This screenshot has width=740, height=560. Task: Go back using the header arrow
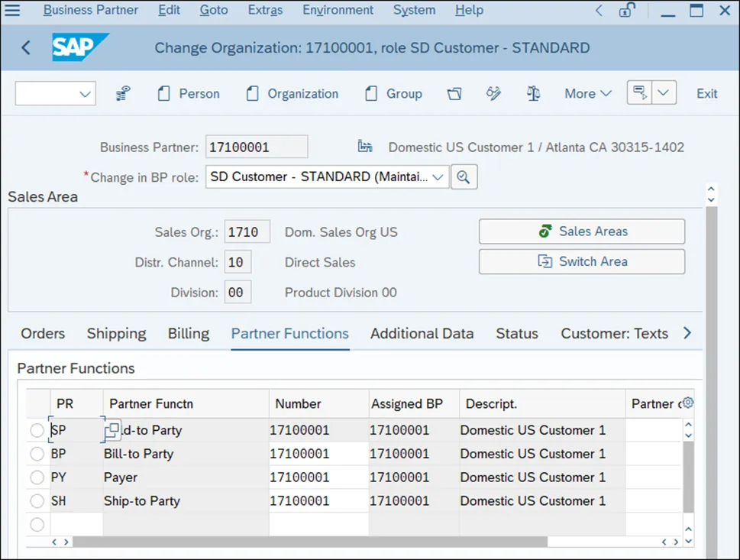(x=26, y=47)
